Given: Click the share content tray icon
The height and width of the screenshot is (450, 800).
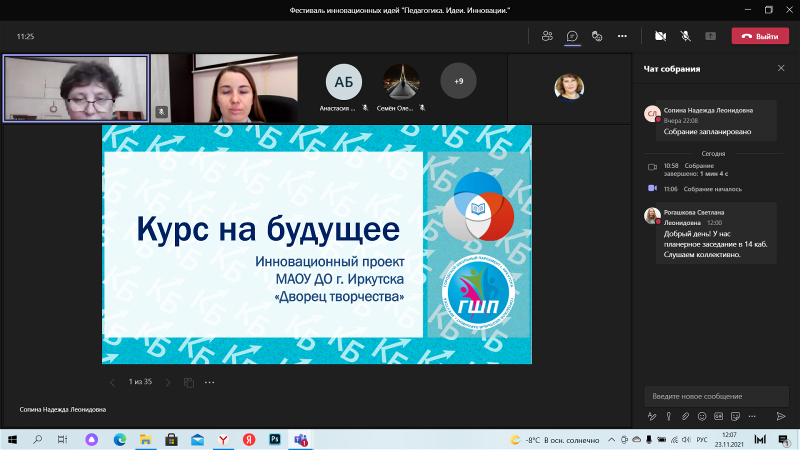Looking at the screenshot, I should 711,35.
